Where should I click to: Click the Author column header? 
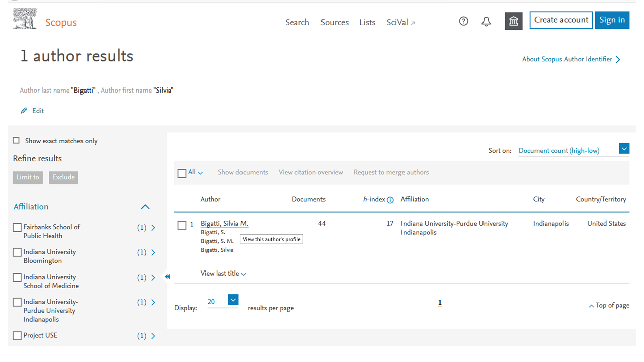coord(210,199)
